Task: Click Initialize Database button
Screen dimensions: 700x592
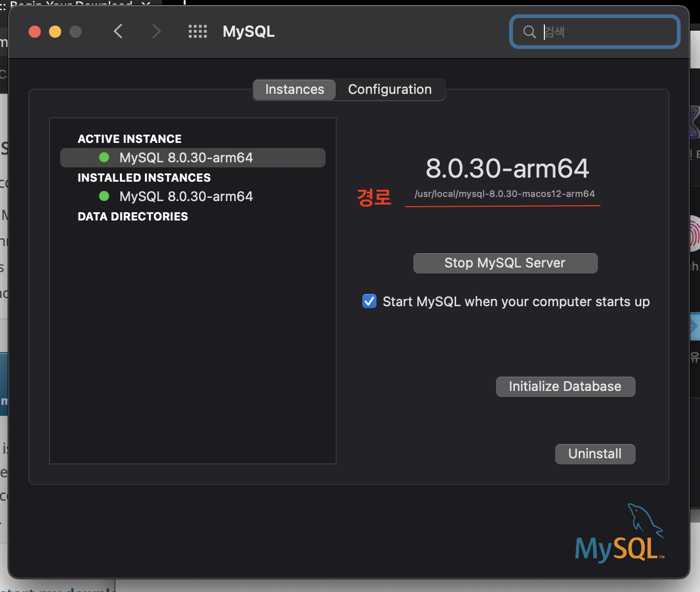Action: tap(565, 387)
